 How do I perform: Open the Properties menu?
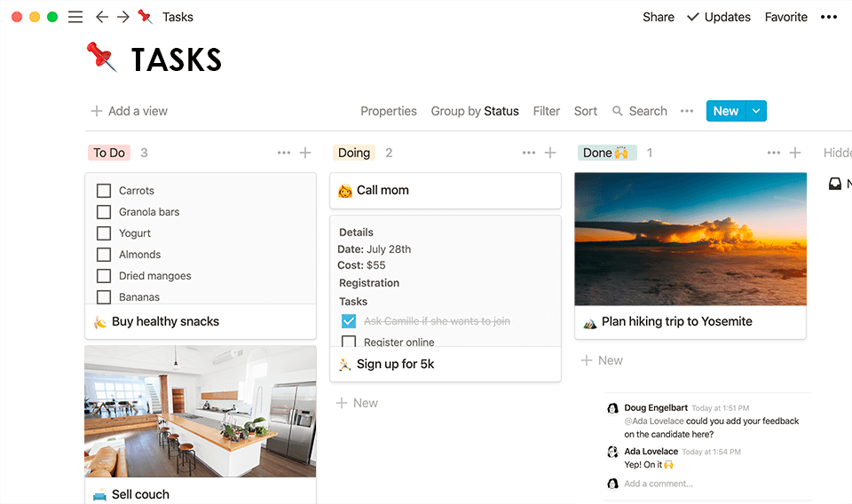point(389,111)
